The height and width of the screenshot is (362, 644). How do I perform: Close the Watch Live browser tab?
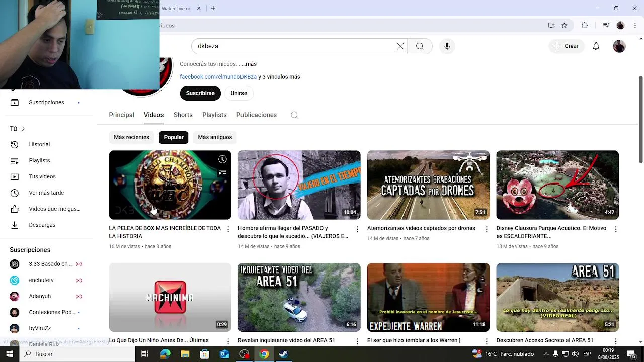(199, 8)
